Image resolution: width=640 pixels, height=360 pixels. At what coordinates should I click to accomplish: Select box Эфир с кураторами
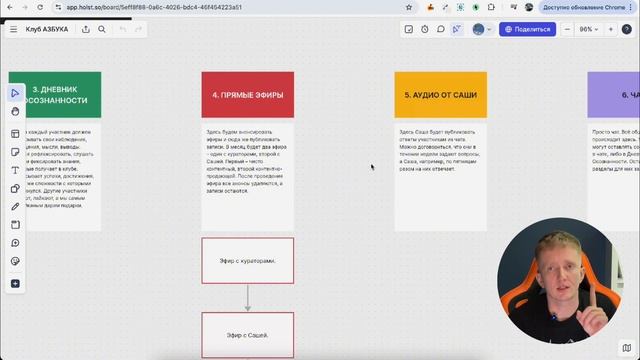248,261
